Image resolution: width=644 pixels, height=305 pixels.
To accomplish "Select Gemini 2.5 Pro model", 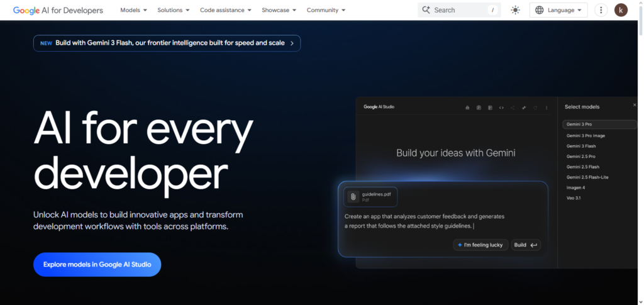I will (580, 157).
